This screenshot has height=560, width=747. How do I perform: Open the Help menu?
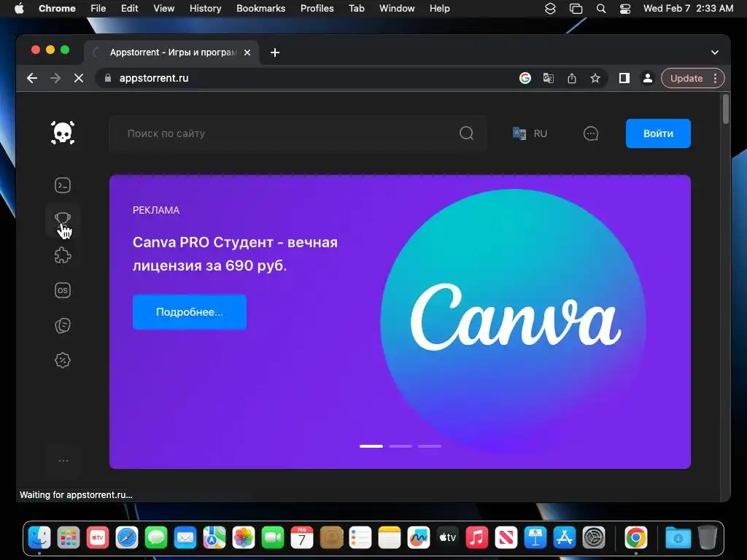[x=439, y=8]
